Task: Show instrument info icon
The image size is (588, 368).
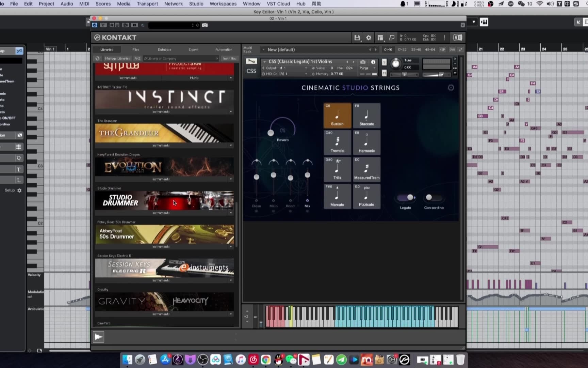Action: coord(373,62)
